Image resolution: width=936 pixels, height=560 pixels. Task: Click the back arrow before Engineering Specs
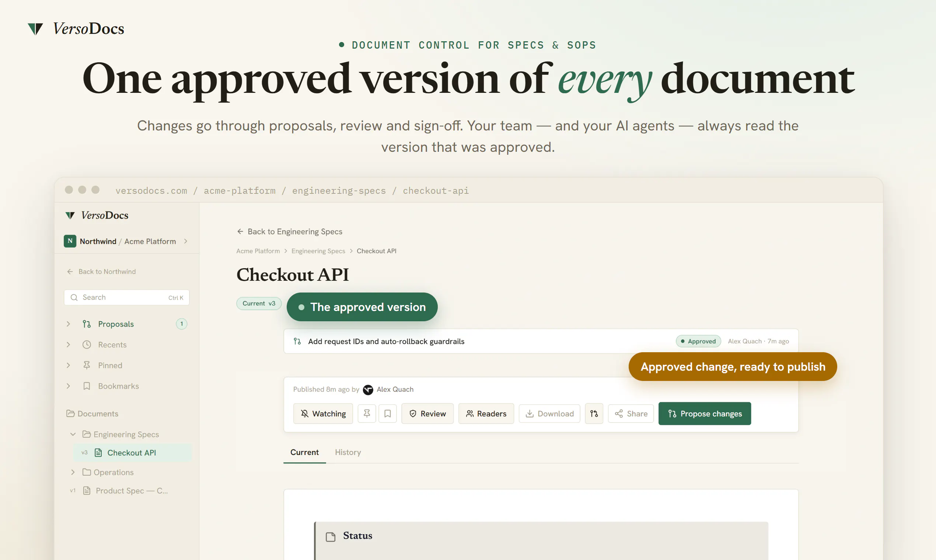[240, 231]
